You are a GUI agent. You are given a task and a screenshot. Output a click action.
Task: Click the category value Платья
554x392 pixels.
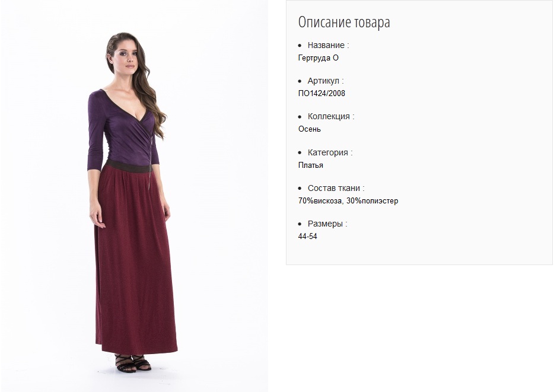pyautogui.click(x=311, y=165)
